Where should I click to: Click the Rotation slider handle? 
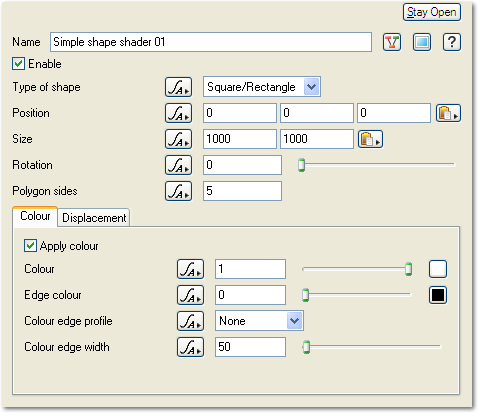(301, 165)
